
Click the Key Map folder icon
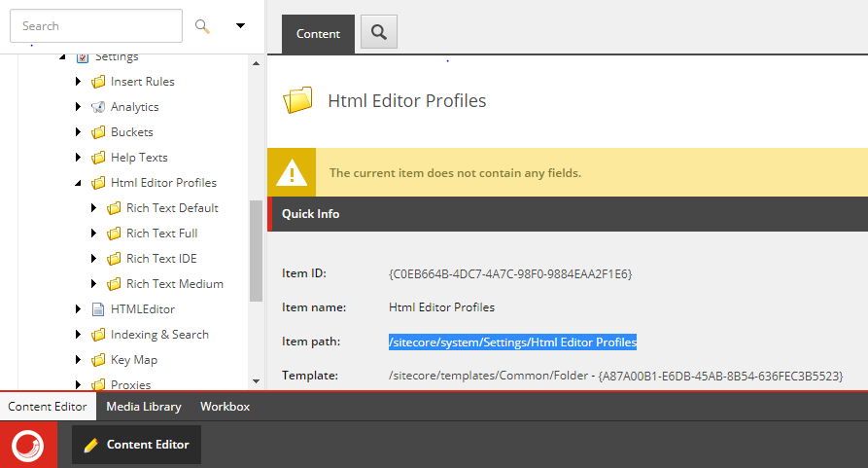pyautogui.click(x=98, y=360)
